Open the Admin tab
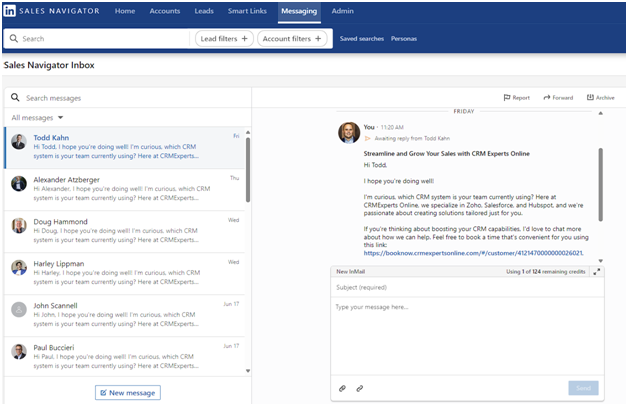 pyautogui.click(x=342, y=11)
